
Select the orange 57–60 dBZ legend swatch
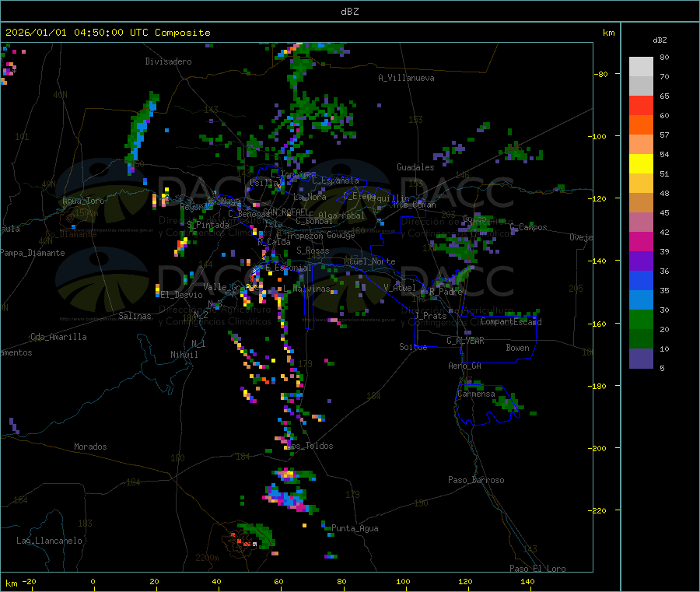tap(641, 125)
